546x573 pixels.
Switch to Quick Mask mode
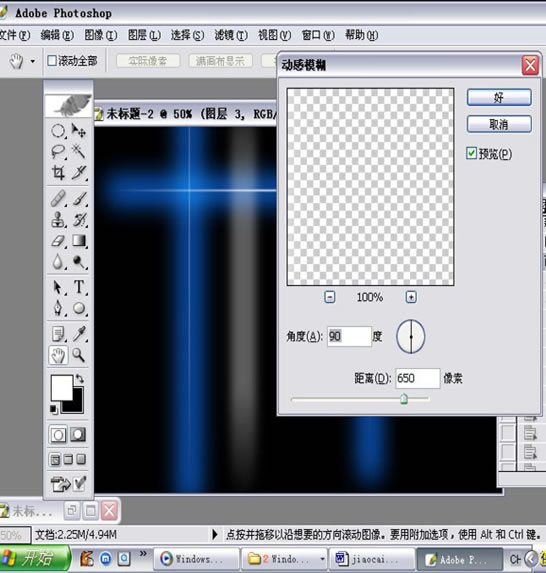(x=78, y=435)
